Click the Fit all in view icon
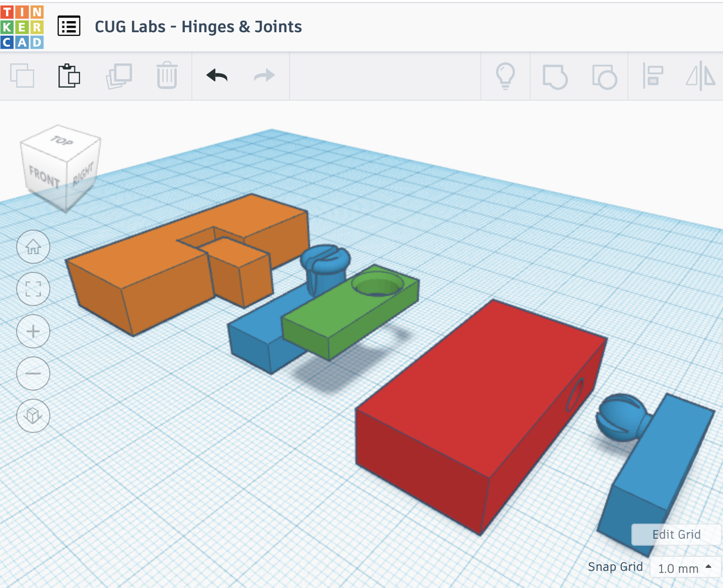The height and width of the screenshot is (588, 723). tap(33, 289)
